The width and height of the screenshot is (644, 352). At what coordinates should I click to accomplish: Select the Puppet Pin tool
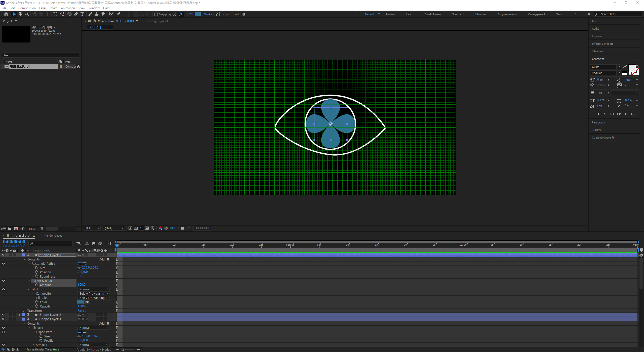(119, 14)
